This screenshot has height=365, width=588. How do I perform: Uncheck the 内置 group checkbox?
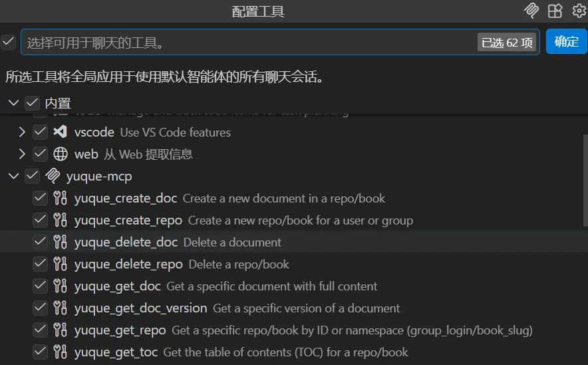tap(32, 103)
